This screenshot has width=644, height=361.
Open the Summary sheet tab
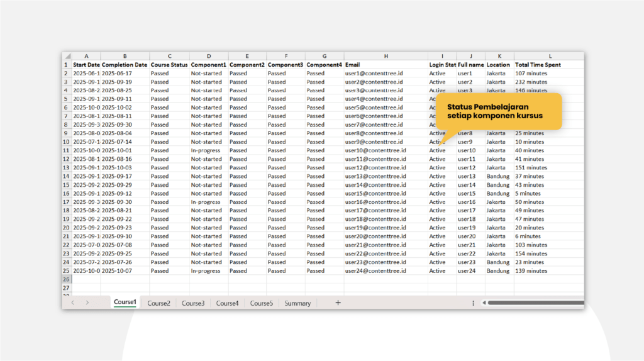(x=297, y=303)
